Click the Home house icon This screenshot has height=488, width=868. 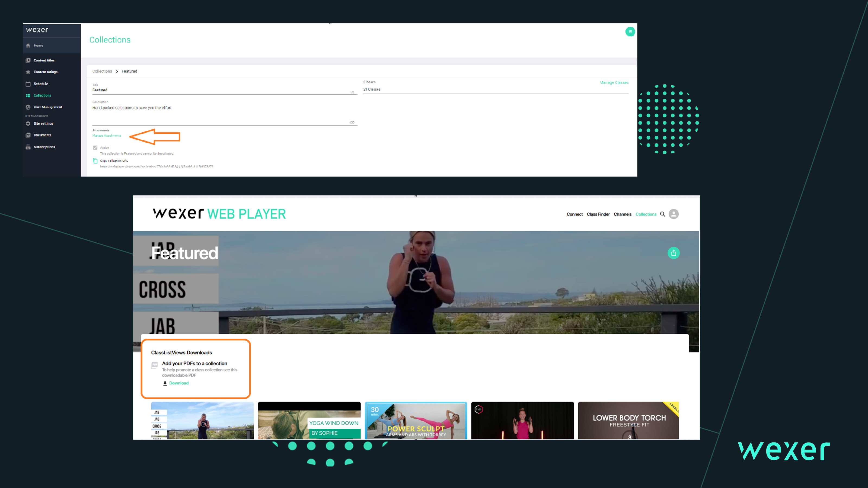coord(28,46)
